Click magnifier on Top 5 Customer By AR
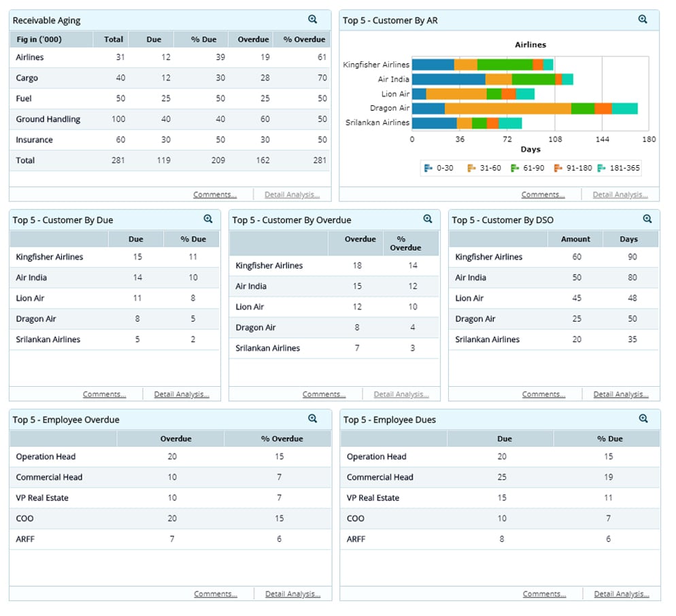This screenshot has width=676, height=616. [x=643, y=20]
